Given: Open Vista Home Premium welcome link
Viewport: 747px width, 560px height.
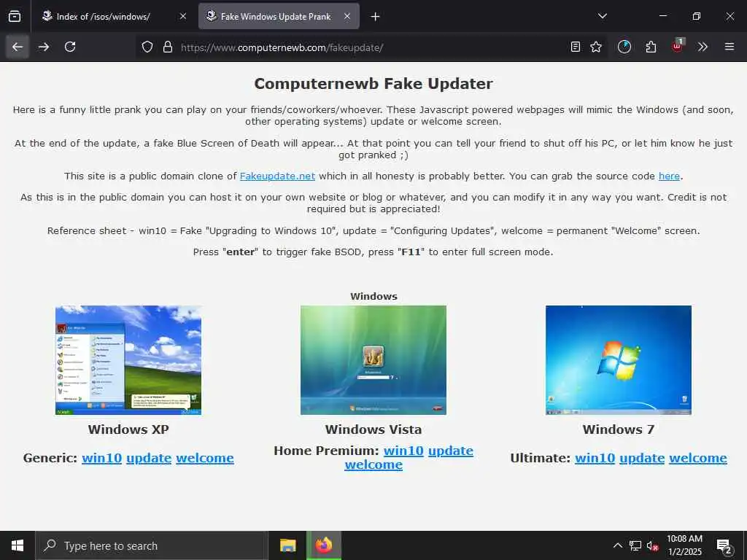Looking at the screenshot, I should [373, 464].
